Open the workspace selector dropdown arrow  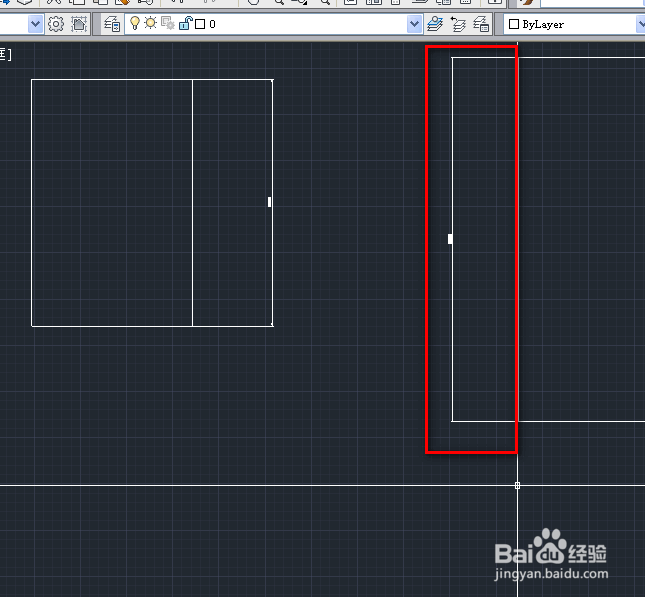[35, 24]
